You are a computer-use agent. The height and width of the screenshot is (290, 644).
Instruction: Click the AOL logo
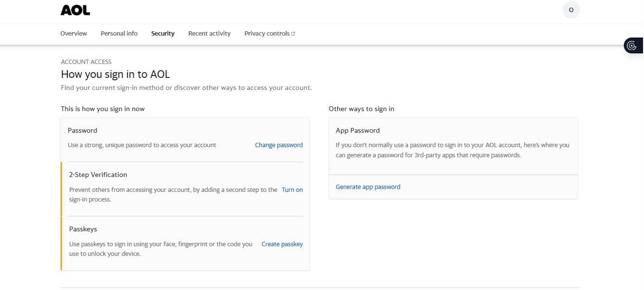click(75, 10)
